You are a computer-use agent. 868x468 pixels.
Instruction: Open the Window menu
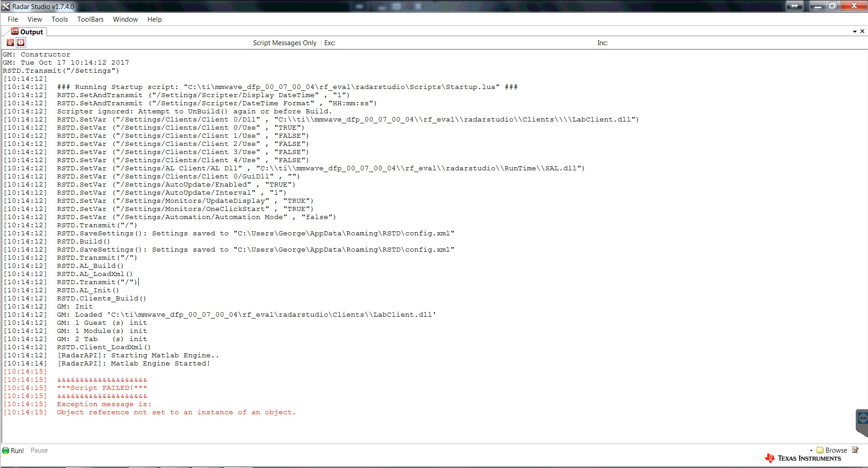[x=125, y=19]
